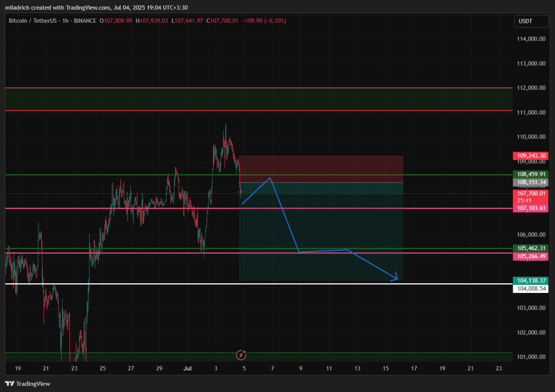Select the red 109,243.30 stop price label

tap(530, 156)
